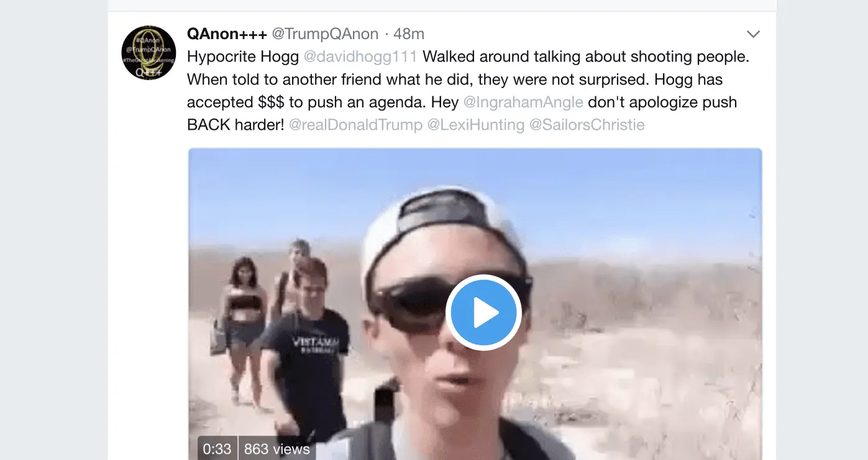The image size is (868, 460).
Task: Click the 863 views counter
Action: coord(277,449)
